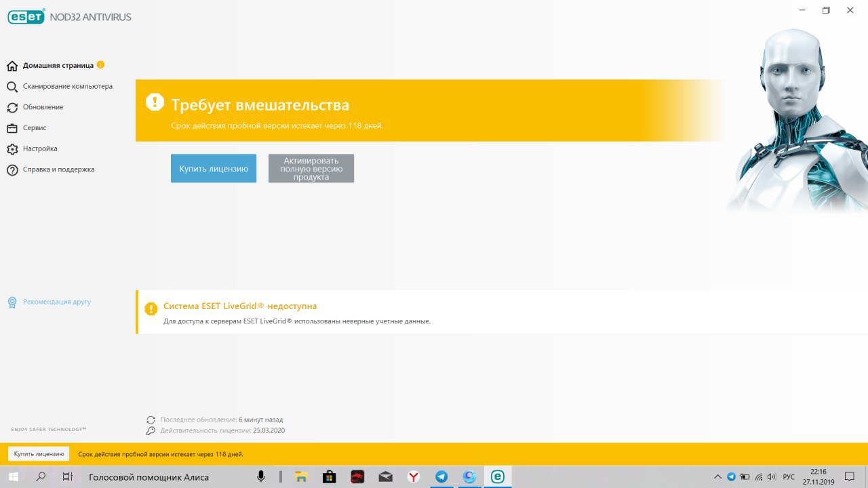
Task: Click the gear Настройка icon
Action: pos(12,149)
